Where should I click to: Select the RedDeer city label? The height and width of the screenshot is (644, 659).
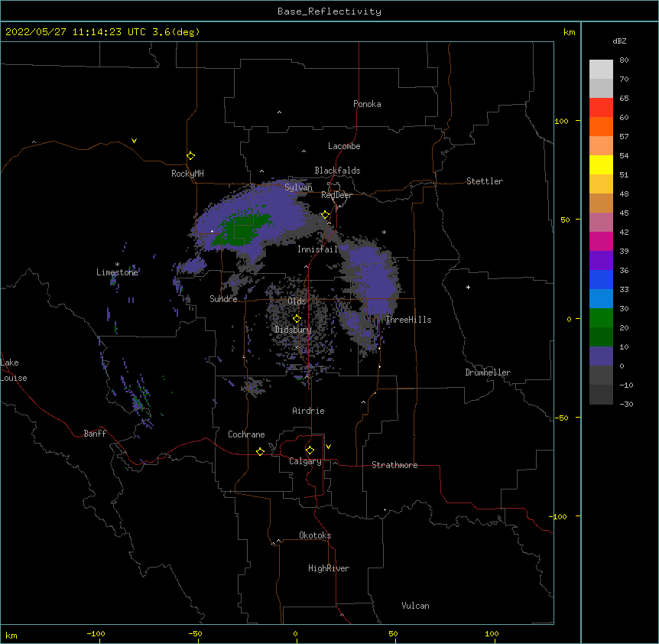point(336,195)
